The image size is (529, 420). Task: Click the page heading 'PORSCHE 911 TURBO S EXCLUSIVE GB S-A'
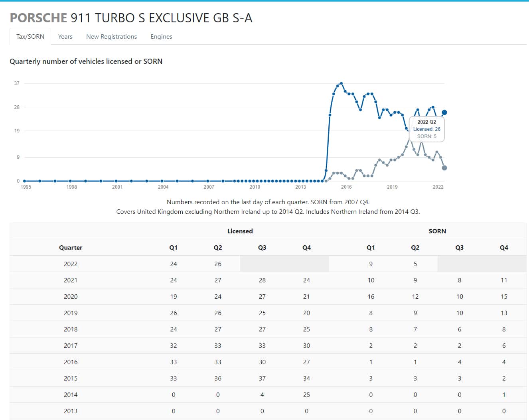[131, 18]
